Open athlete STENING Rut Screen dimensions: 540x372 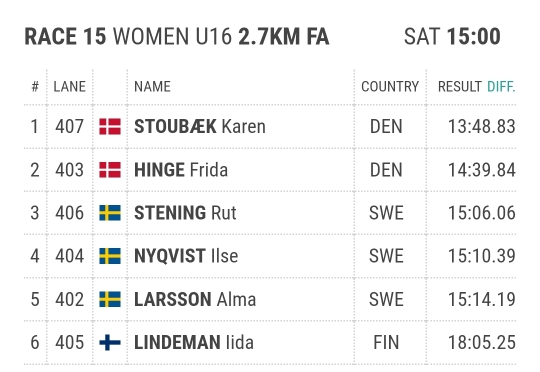185,213
